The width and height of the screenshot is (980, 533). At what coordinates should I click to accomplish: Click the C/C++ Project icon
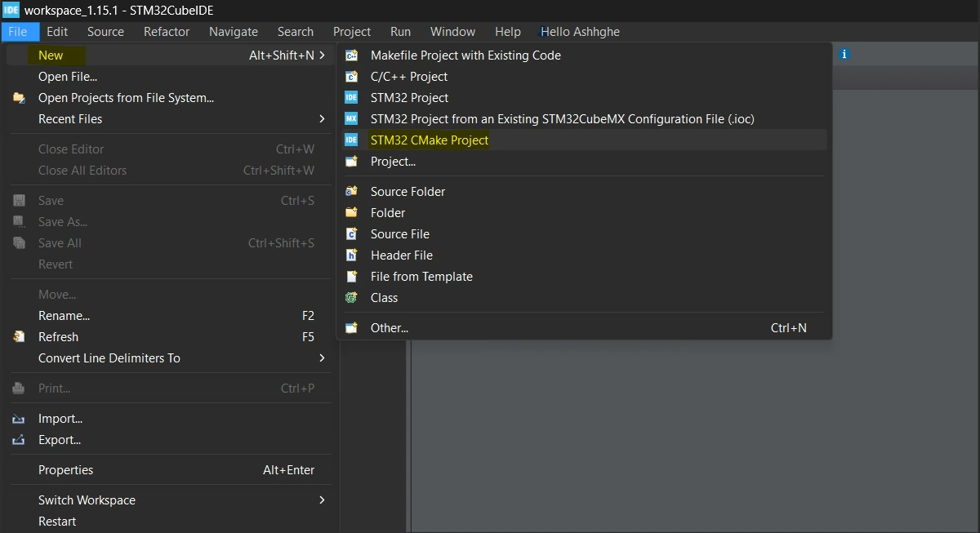(x=351, y=77)
